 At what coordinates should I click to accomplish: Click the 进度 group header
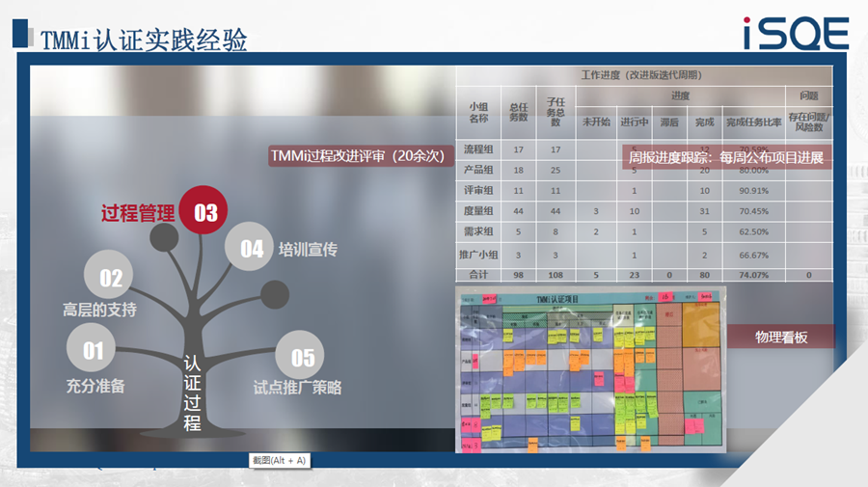(680, 95)
